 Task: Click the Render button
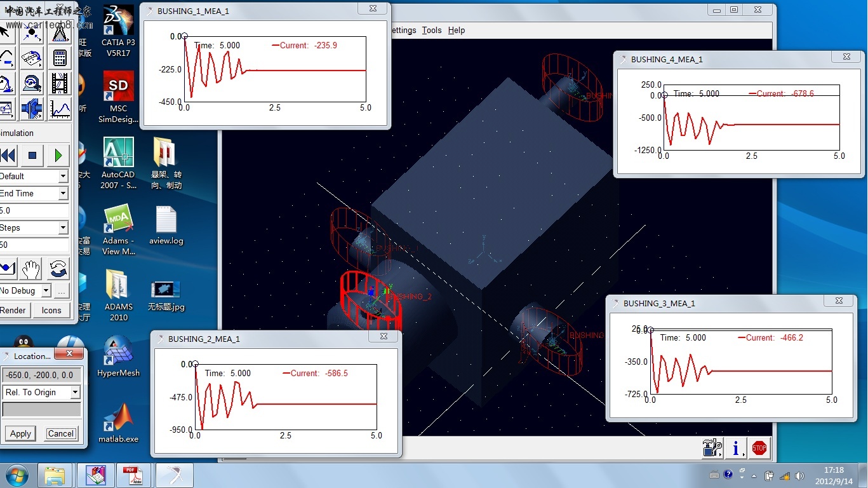(14, 310)
